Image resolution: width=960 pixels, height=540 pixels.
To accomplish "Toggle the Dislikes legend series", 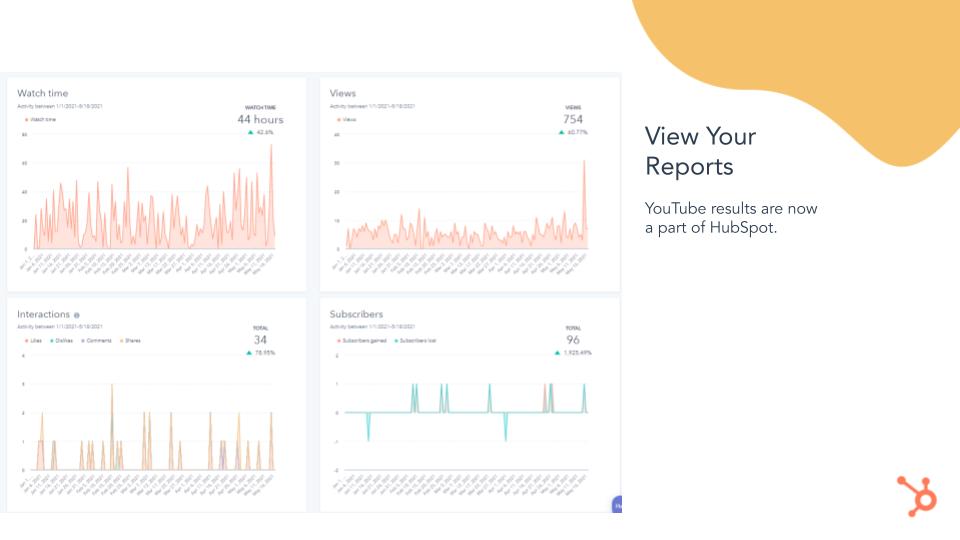I will point(62,340).
